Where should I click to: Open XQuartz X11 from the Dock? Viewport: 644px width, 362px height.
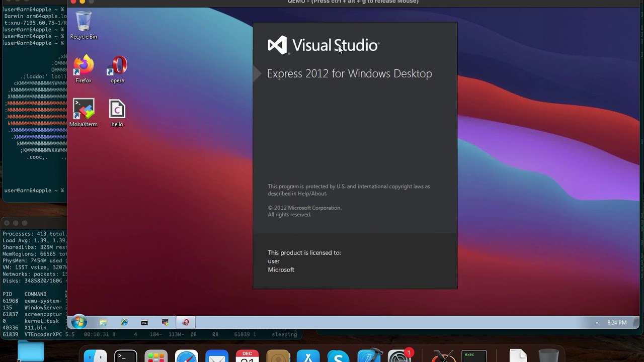[444, 356]
